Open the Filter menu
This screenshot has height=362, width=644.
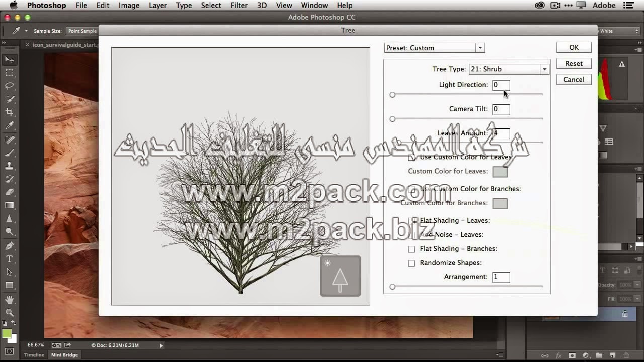tap(239, 6)
